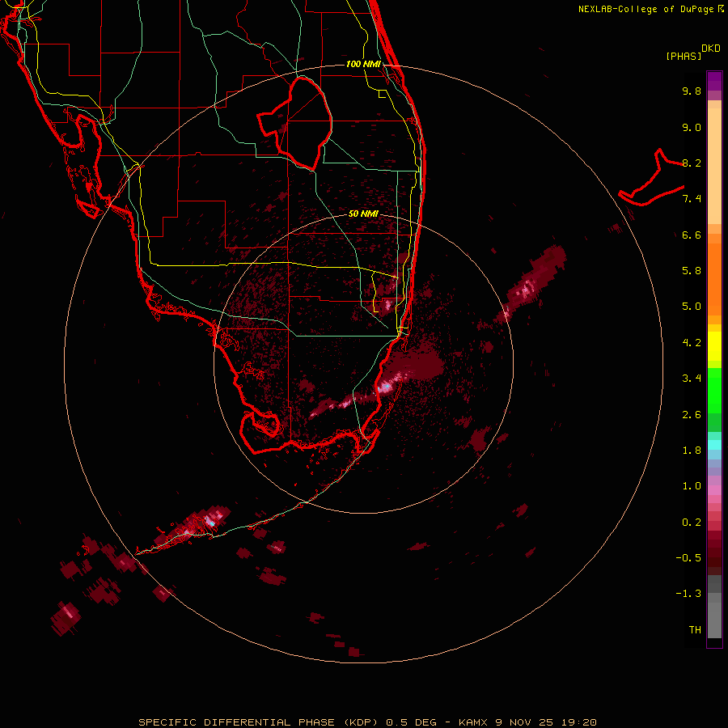
Task: Pick the bright green color bar segment
Action: 714,391
